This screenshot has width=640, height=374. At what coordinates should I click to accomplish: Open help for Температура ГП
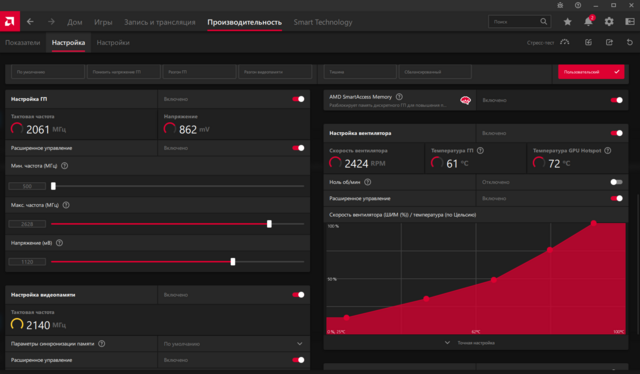tap(480, 151)
